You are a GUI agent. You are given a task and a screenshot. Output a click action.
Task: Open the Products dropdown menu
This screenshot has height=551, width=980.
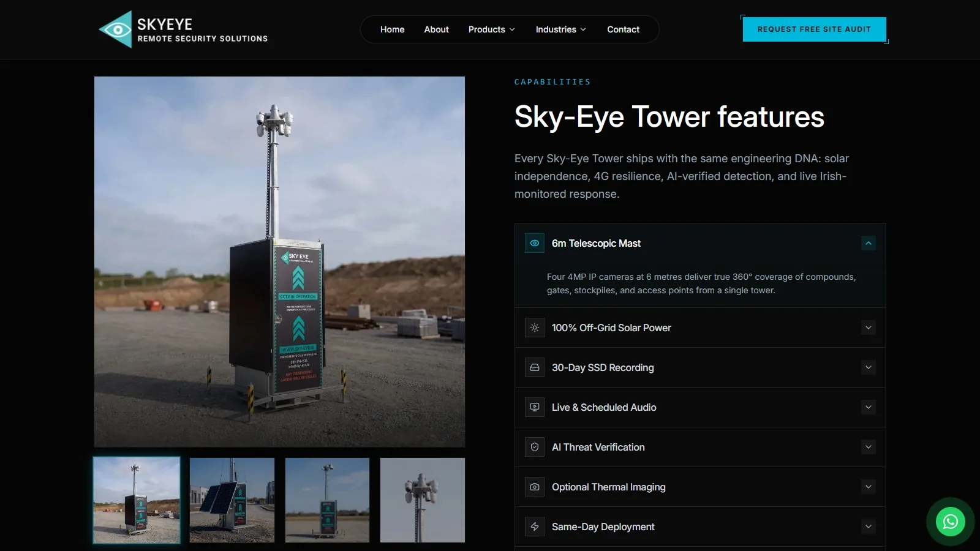tap(491, 29)
